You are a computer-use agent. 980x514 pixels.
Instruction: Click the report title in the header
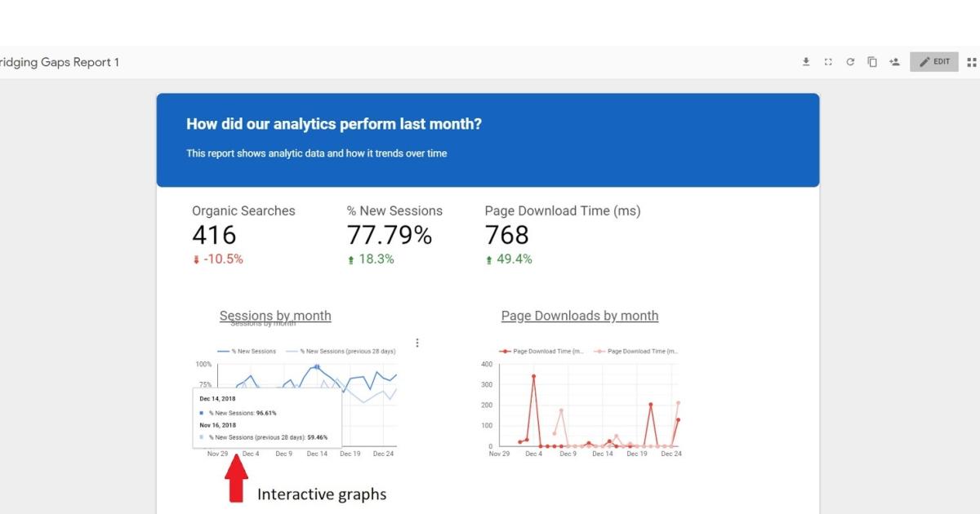tap(60, 62)
